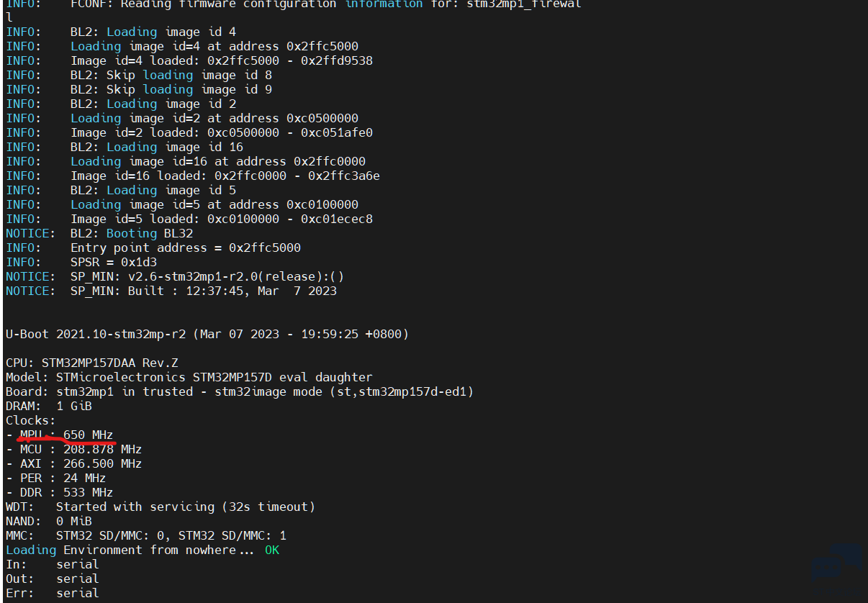Click the MMC: STM32 SD/MMC line
Viewport: 868px width, 603px height.
point(146,535)
